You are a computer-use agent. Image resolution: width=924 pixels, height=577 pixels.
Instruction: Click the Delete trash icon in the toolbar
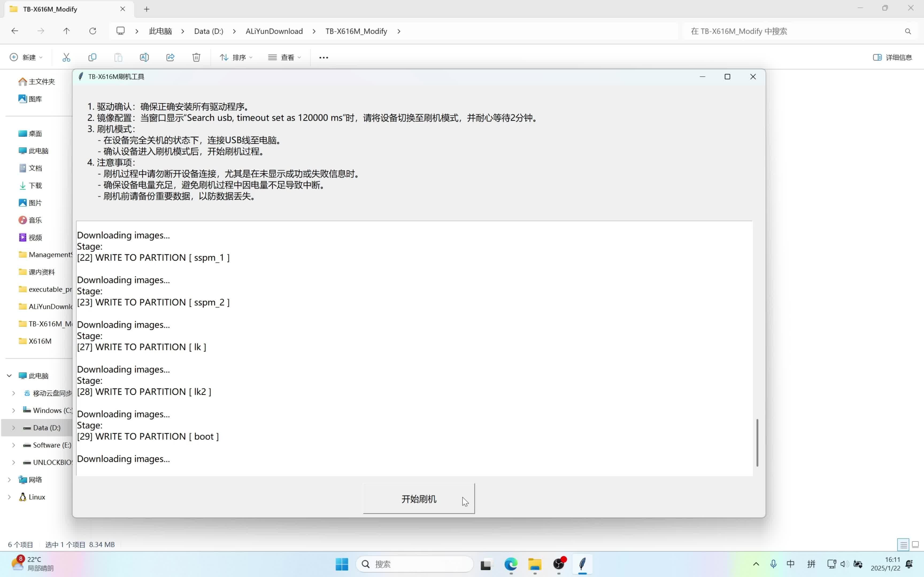coord(196,57)
